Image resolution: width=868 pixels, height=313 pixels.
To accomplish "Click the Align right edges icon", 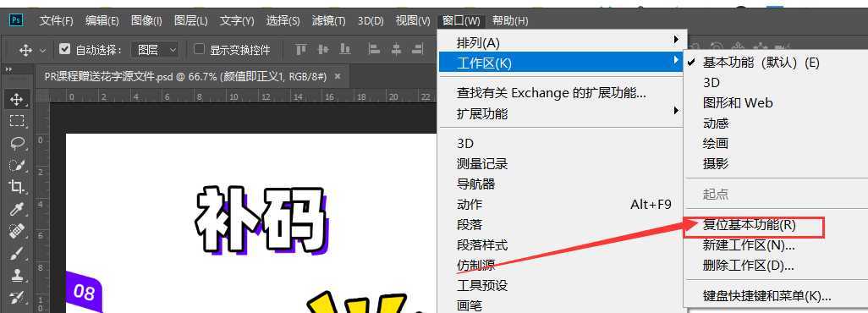I will 418,49.
